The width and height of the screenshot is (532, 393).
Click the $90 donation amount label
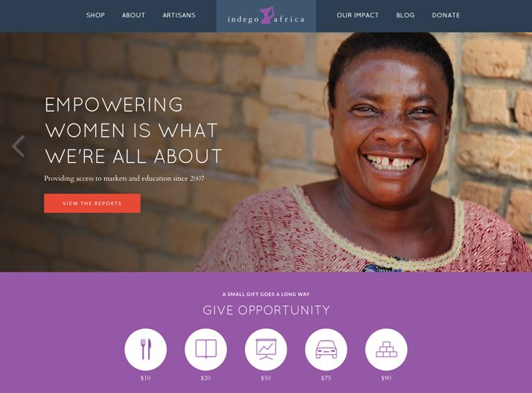pyautogui.click(x=386, y=378)
